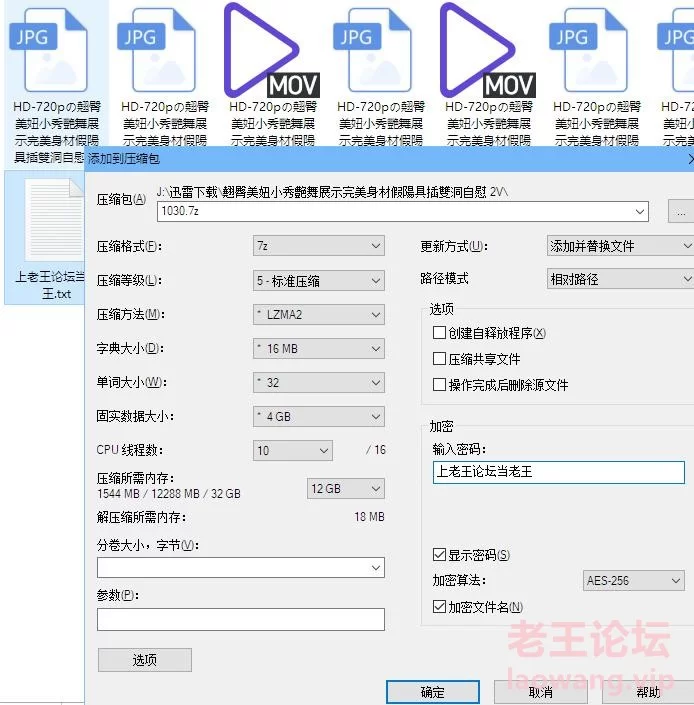The height and width of the screenshot is (705, 694).
Task: Open the 压缩格式 dropdown showing 7z
Action: click(319, 246)
